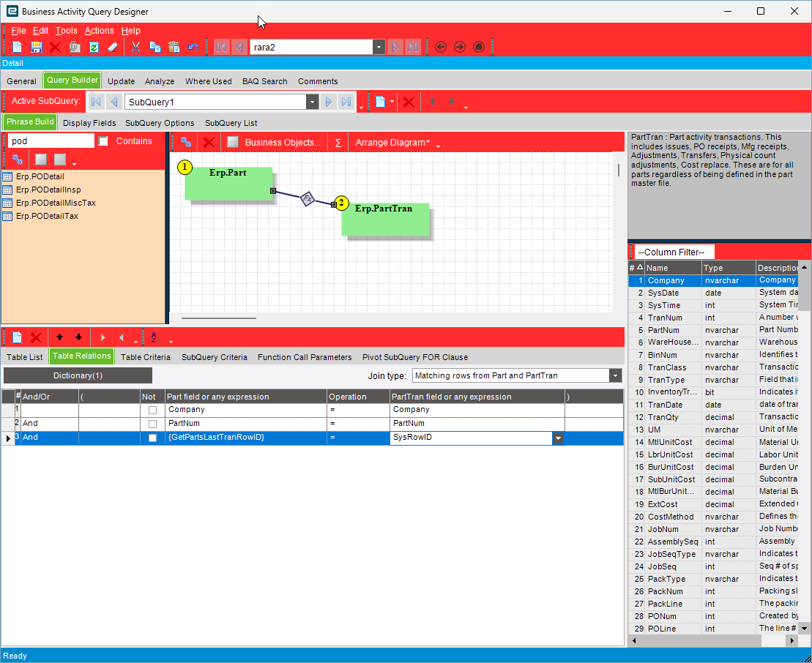
Task: Click the Undo arrow icon
Action: click(x=193, y=47)
